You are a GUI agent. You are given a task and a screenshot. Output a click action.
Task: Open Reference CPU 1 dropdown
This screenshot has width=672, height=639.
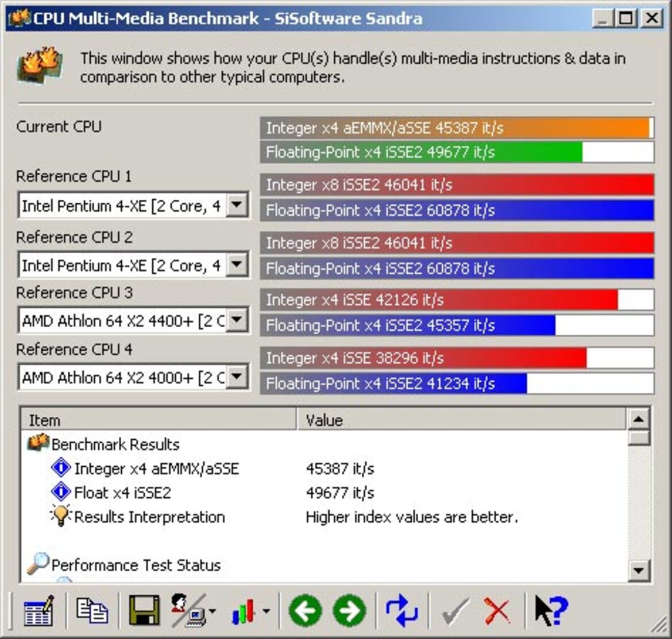tap(237, 205)
